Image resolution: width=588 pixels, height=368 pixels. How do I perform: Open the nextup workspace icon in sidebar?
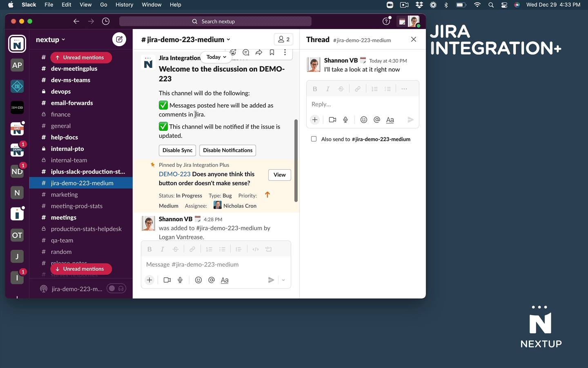coord(17,44)
